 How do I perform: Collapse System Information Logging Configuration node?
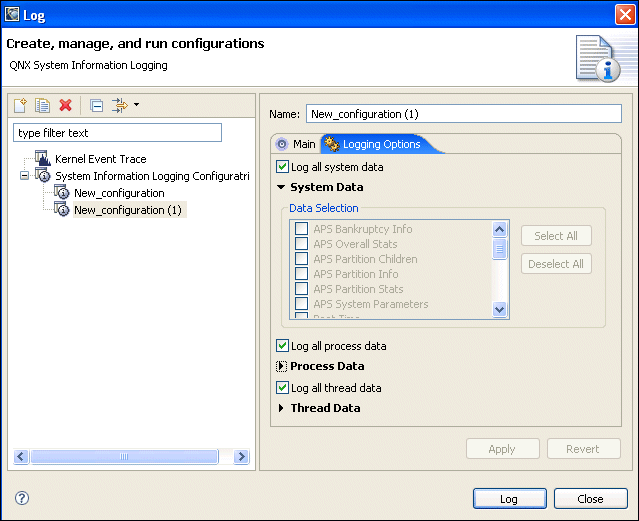tap(25, 176)
